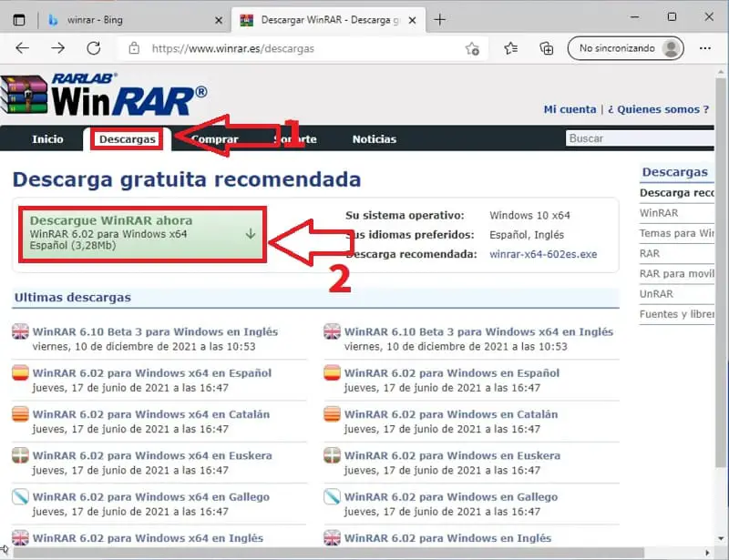Image resolution: width=729 pixels, height=560 pixels.
Task: Click UK flag beside 6.02 x64 en Inglés
Action: [20, 538]
